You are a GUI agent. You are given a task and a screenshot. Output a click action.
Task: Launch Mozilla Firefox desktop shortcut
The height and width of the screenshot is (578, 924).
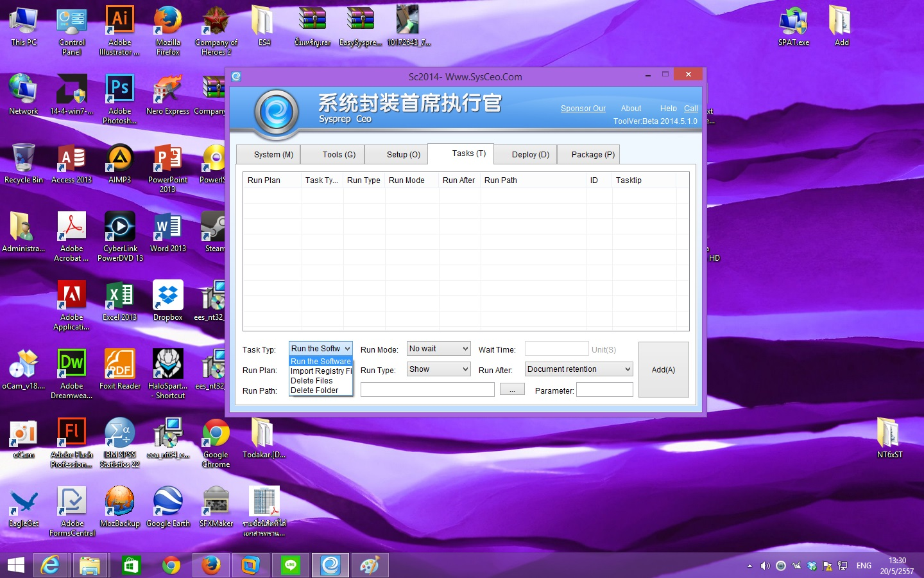coord(167,31)
